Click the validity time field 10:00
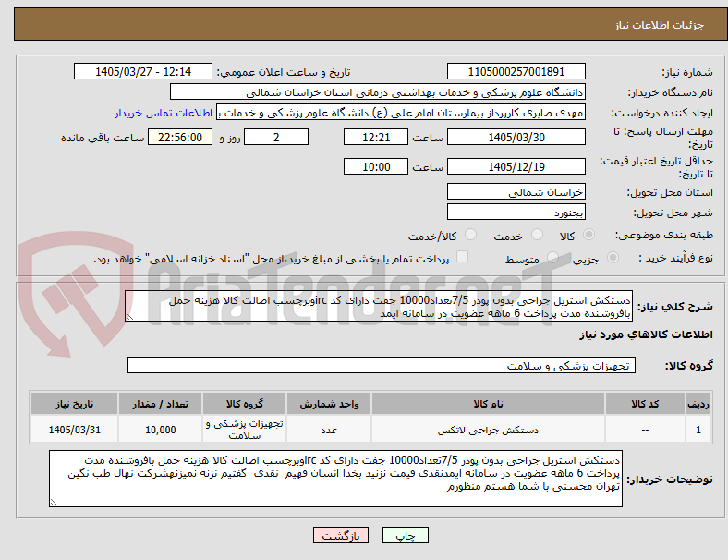 [376, 166]
